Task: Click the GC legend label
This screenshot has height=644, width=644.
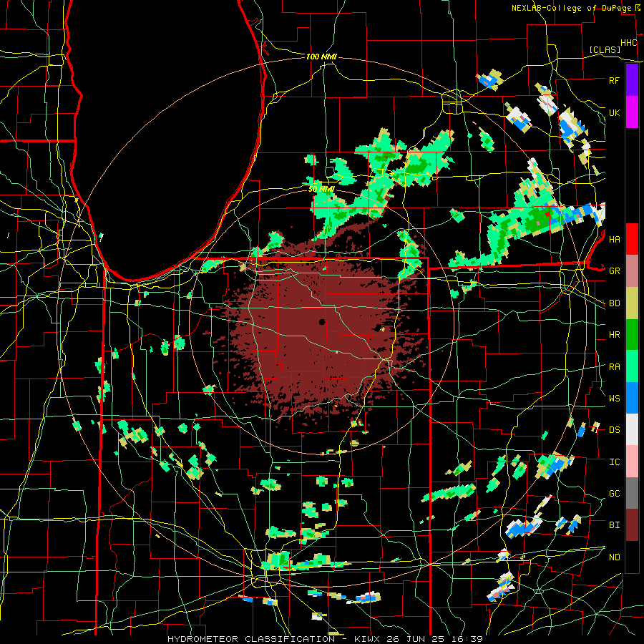Action: (614, 494)
